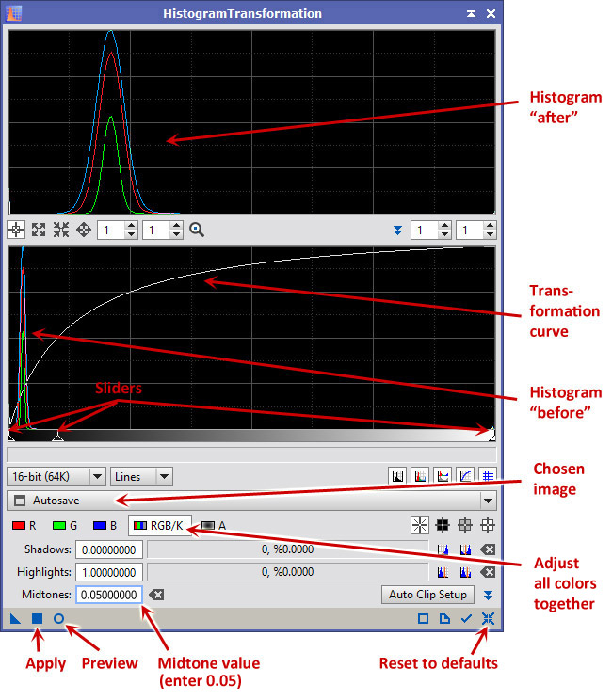Viewport: 612px width, 700px height.
Task: Click the blue document icon in bottom bar
Action: click(444, 619)
